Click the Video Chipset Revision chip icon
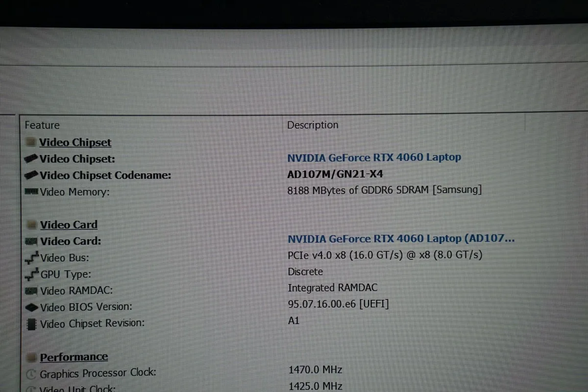Viewport: 588px width, 392px height. click(x=31, y=323)
